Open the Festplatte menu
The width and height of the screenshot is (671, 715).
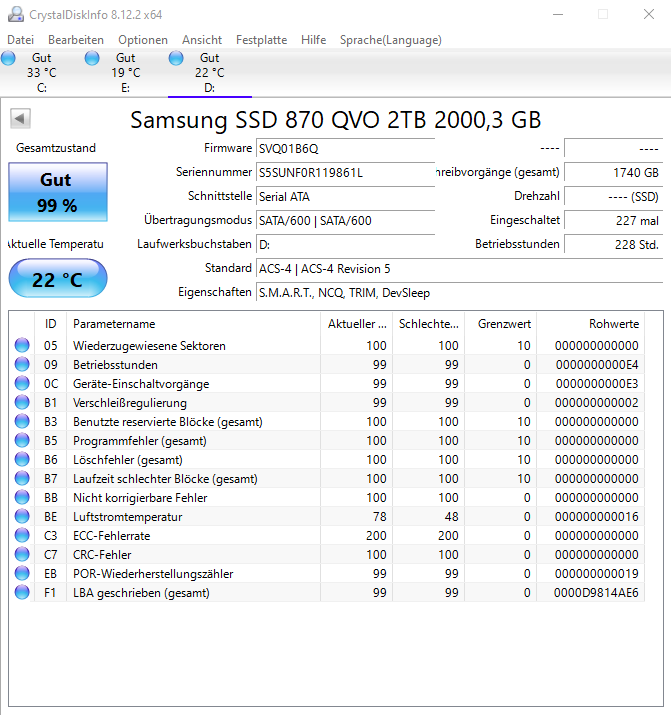[x=261, y=40]
